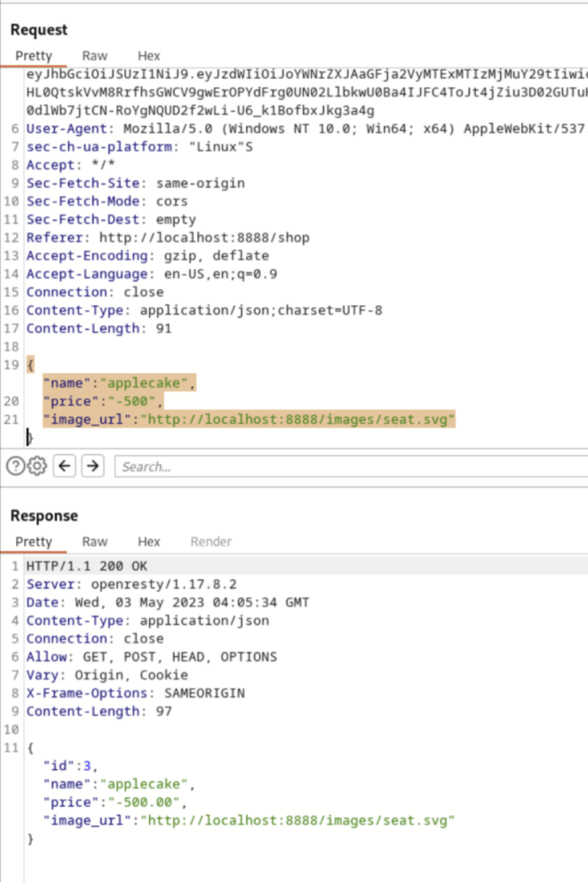Click the response Connection header name

(67, 638)
